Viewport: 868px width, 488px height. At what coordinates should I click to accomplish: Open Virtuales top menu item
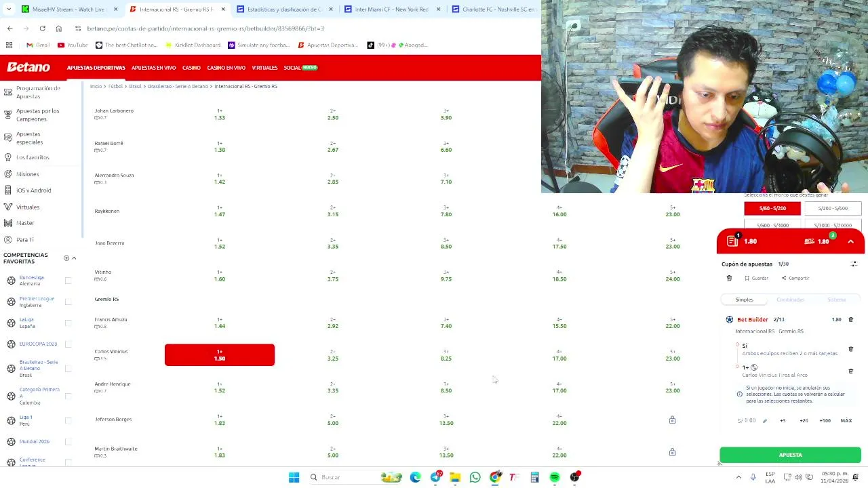tap(264, 68)
